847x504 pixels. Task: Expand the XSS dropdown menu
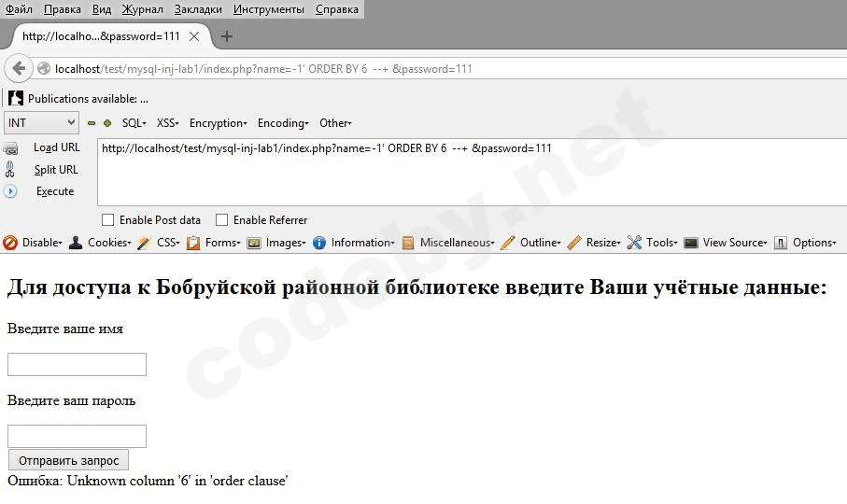pyautogui.click(x=167, y=123)
